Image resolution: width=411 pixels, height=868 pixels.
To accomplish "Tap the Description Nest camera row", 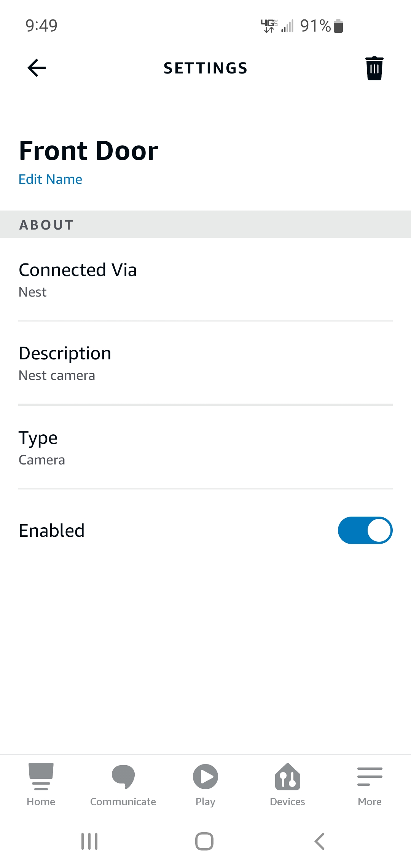I will (x=205, y=363).
